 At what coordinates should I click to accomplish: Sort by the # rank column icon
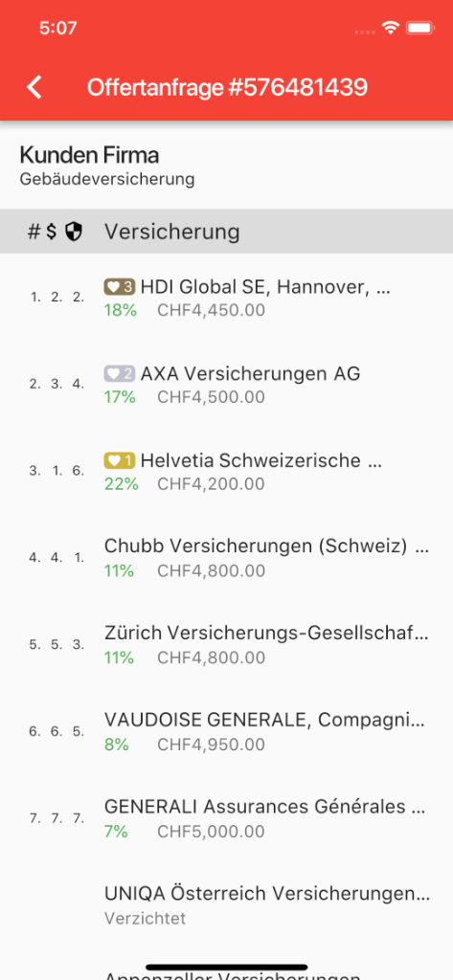(34, 232)
